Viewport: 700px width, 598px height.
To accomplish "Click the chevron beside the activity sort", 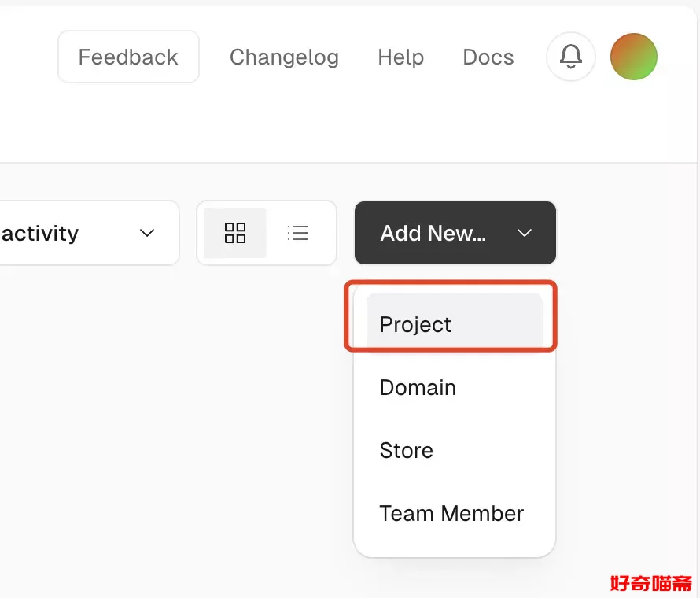I will tap(146, 233).
